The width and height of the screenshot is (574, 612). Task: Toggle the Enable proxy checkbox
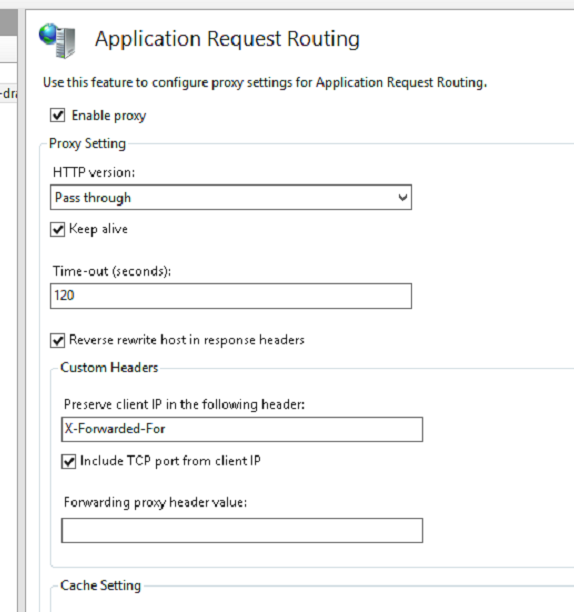tap(58, 116)
